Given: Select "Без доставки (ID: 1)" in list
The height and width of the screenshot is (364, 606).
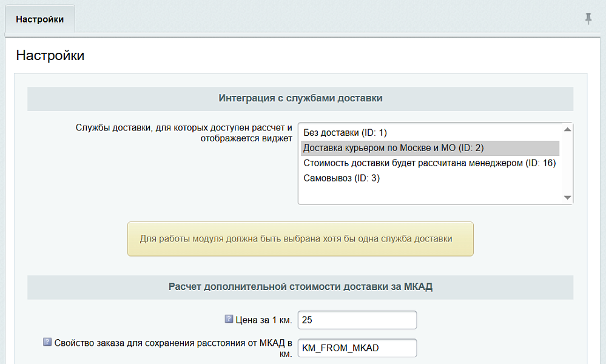Looking at the screenshot, I should click(345, 133).
